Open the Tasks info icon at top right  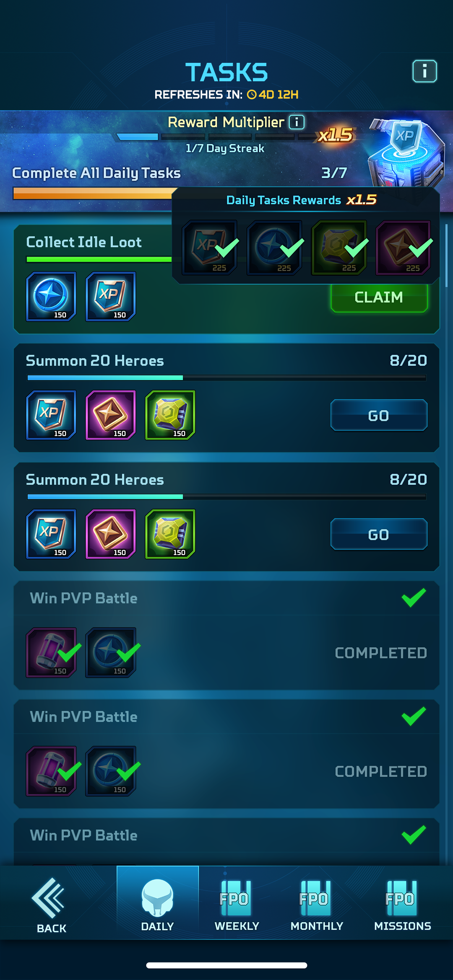424,71
